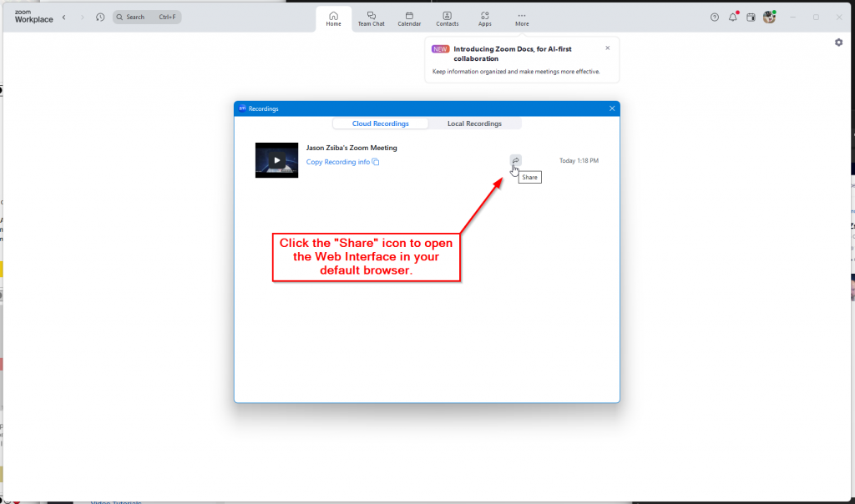The height and width of the screenshot is (504, 855).
Task: Go back using the back arrow
Action: 64,17
